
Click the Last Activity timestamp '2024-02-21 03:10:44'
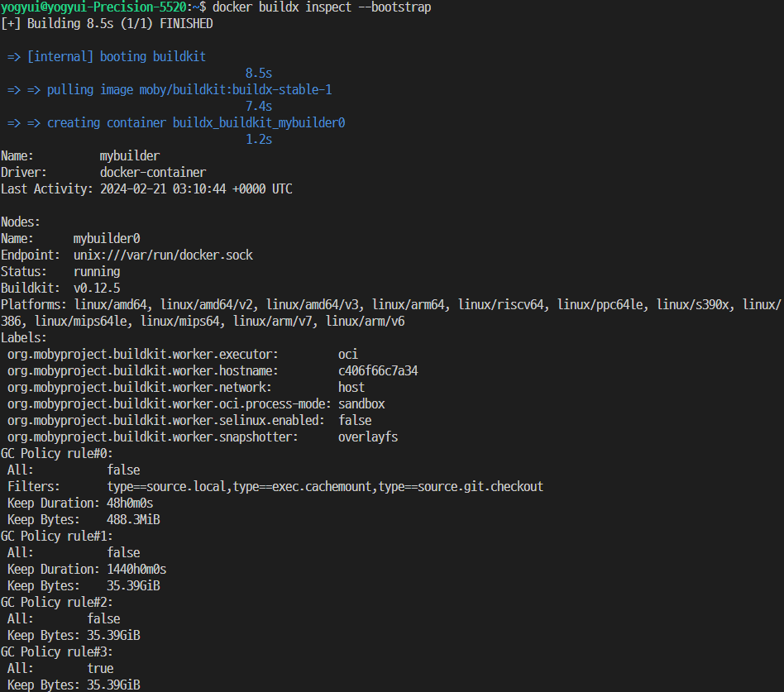point(162,189)
